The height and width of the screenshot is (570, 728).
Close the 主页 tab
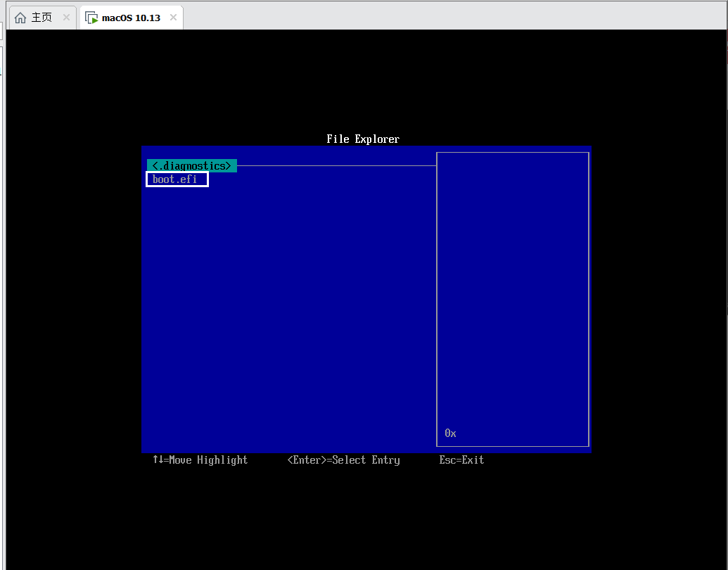pos(66,17)
